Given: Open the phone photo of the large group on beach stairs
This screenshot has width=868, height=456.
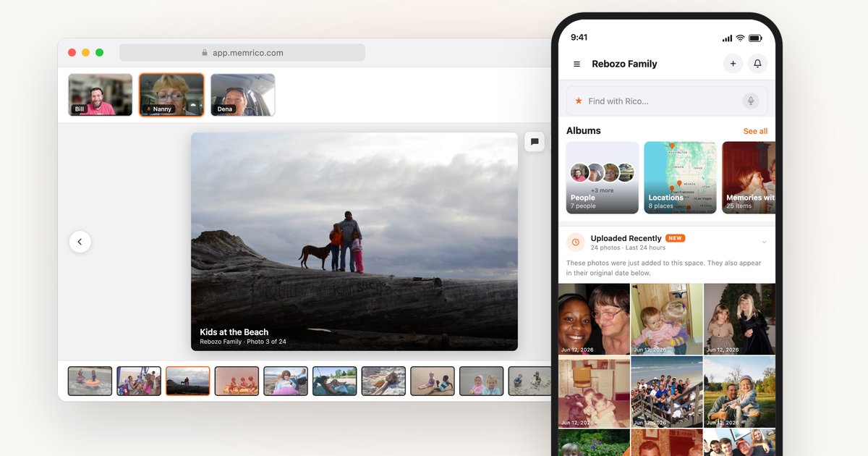Looking at the screenshot, I should [x=667, y=392].
